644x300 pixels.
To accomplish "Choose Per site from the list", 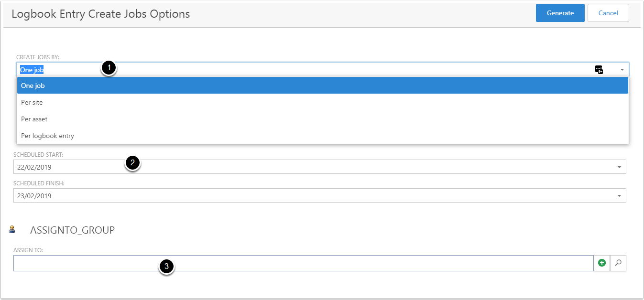I will pos(322,102).
